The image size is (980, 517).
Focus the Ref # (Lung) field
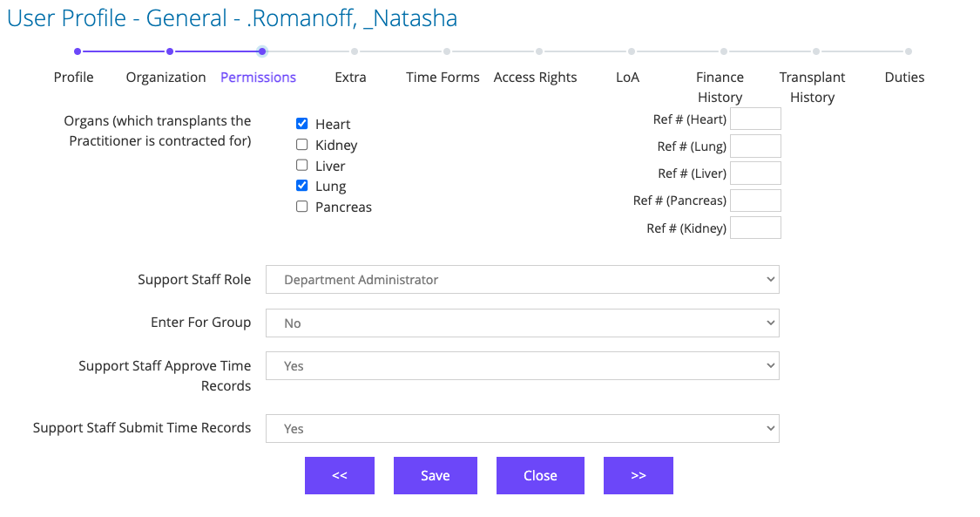(755, 146)
